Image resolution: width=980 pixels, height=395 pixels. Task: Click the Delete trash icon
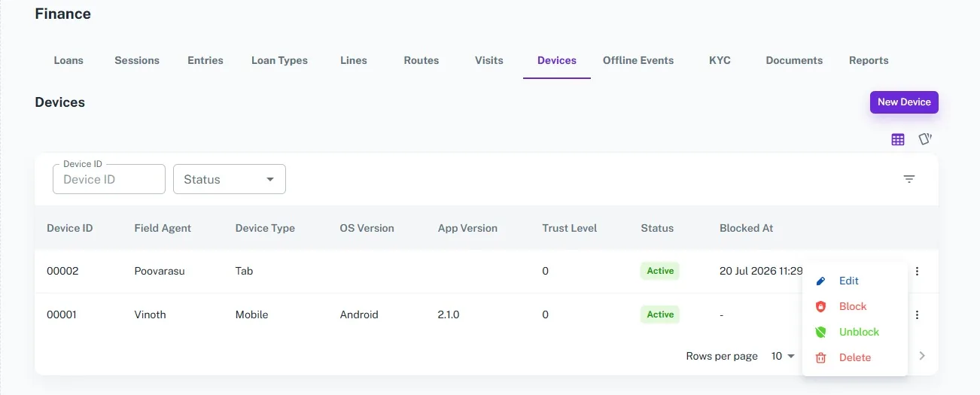(821, 357)
